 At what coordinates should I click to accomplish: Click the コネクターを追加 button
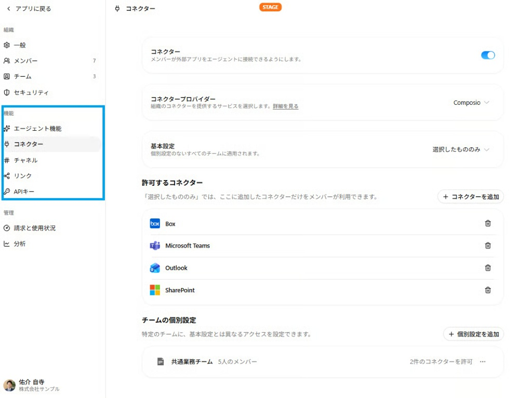[x=470, y=197]
